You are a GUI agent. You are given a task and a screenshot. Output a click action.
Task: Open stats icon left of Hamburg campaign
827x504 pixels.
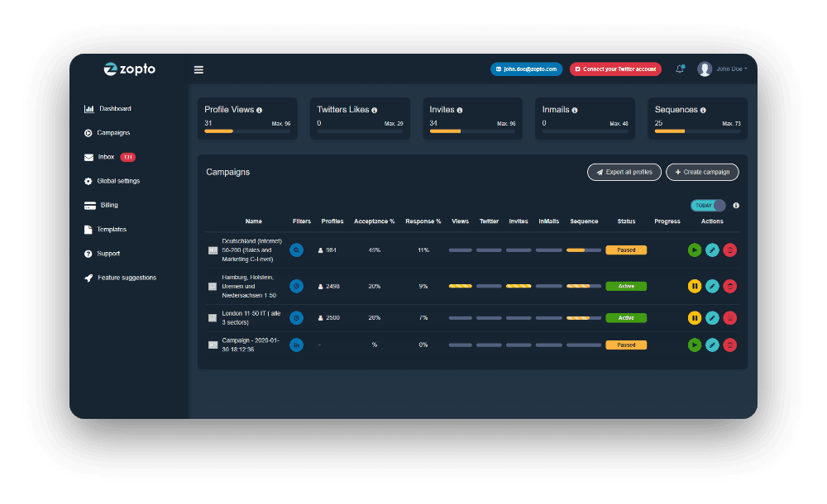[213, 286]
